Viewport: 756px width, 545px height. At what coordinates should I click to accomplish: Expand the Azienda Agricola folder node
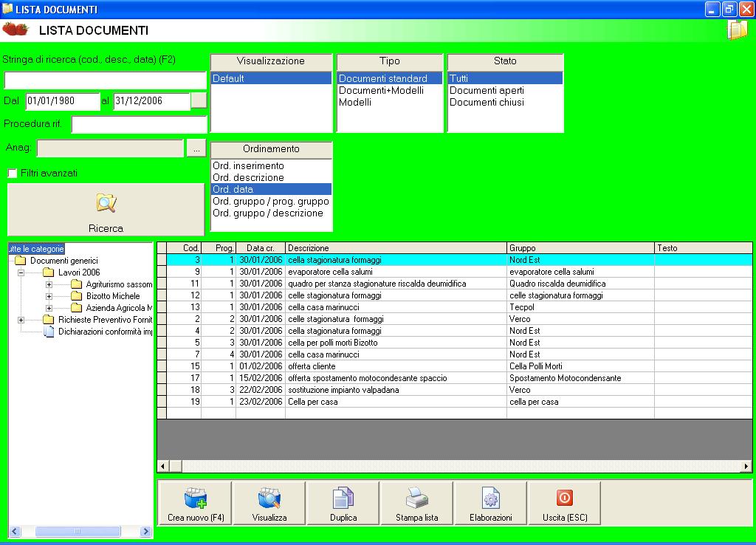point(49,308)
